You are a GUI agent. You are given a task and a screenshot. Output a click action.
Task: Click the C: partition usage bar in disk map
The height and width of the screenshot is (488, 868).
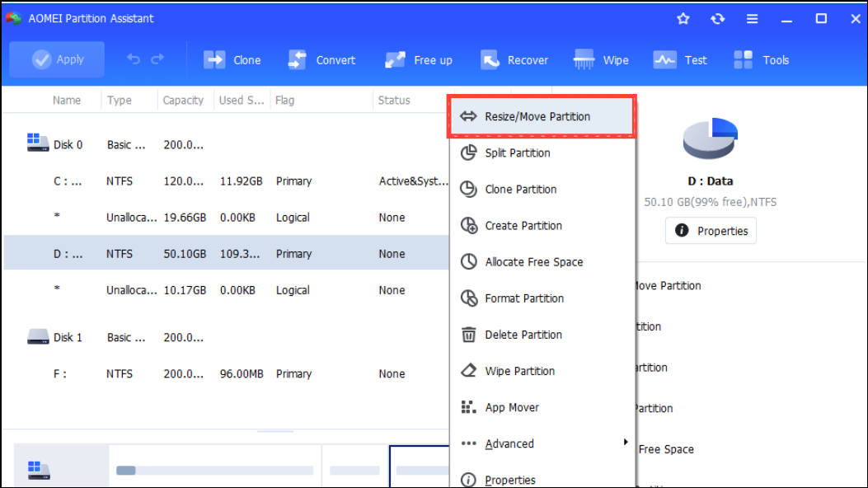click(x=215, y=471)
